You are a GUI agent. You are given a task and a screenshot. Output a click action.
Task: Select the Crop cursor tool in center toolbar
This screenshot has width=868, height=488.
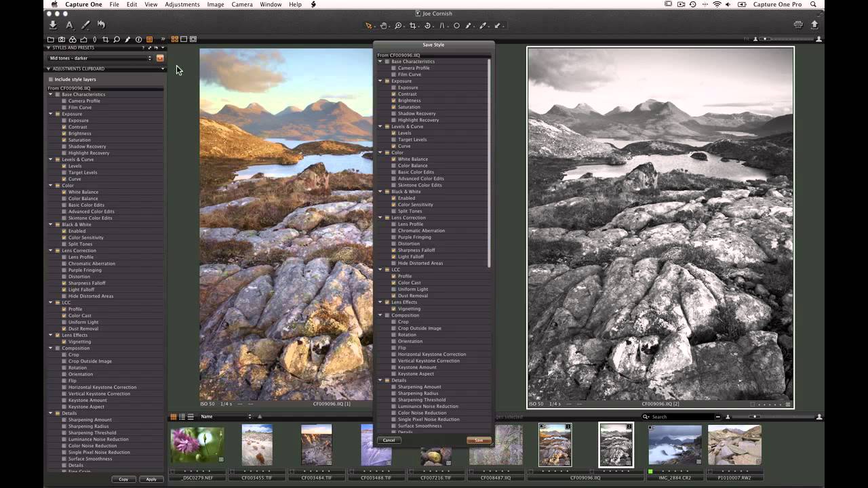(x=413, y=26)
